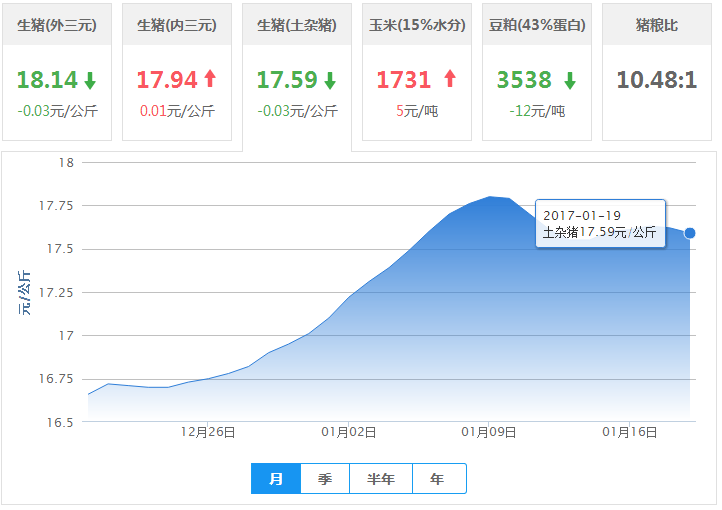Click the green down arrow beside 3538
The height and width of the screenshot is (510, 722).
tap(569, 81)
